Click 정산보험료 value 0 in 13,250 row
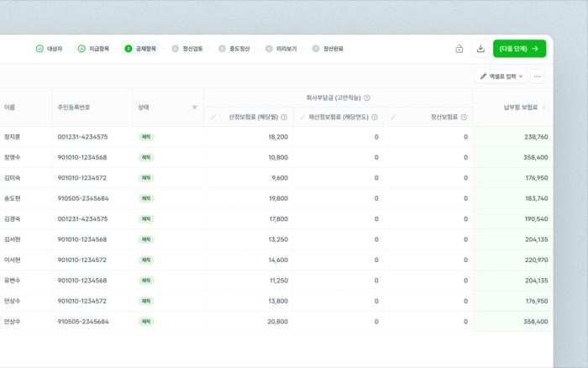Viewport: 588px width, 368px height. 465,239
